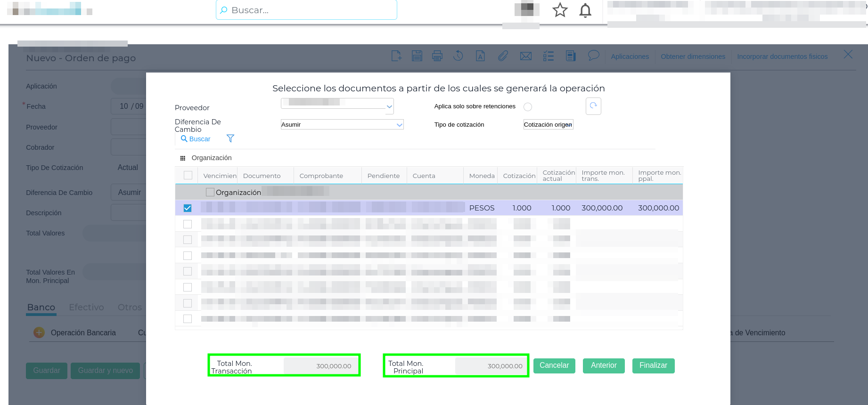Click the Operación Bancaria column label
The image size is (868, 405).
(83, 332)
